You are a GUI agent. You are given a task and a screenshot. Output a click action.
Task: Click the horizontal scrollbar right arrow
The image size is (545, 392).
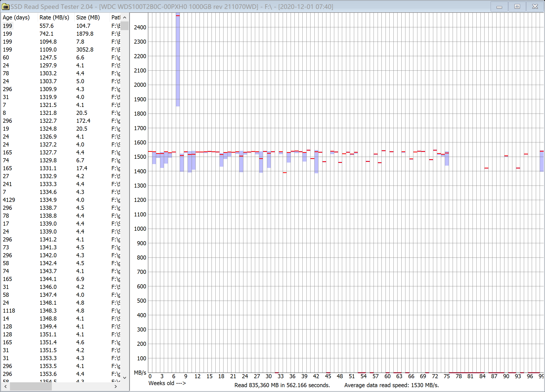116,386
